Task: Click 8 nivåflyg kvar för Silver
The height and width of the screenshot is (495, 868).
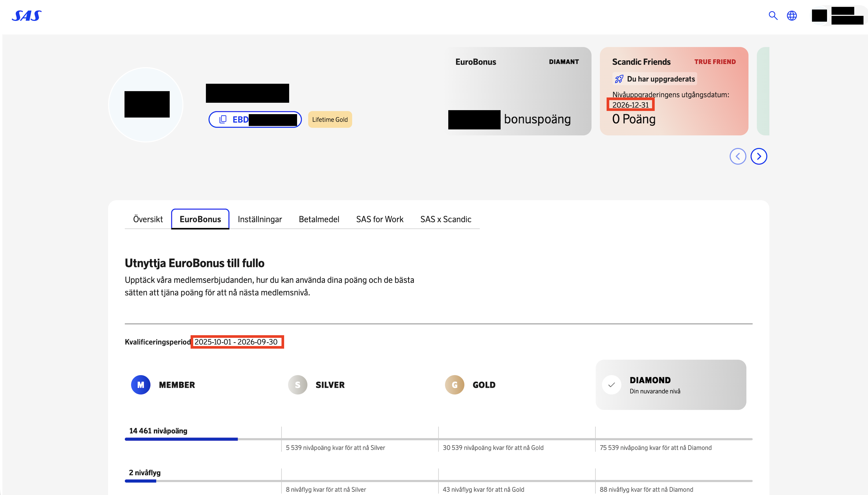Action: click(326, 489)
